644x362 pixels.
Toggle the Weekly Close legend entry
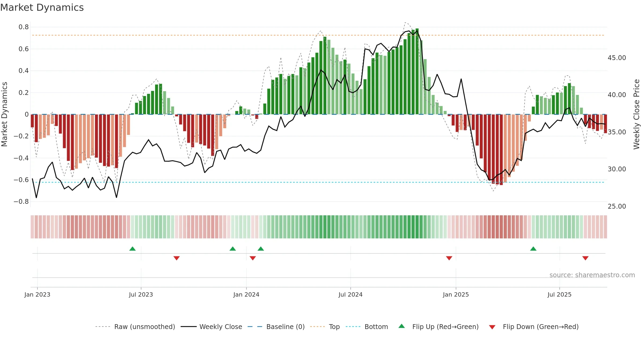pos(211,327)
